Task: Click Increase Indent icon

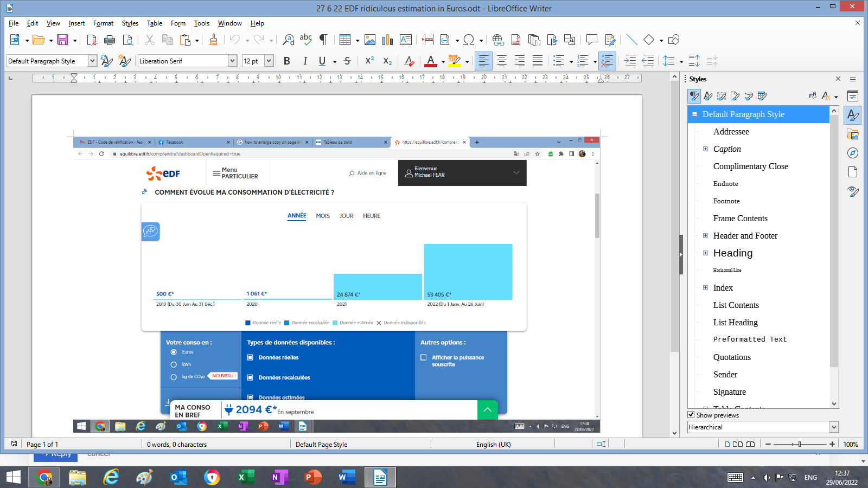Action: click(630, 61)
